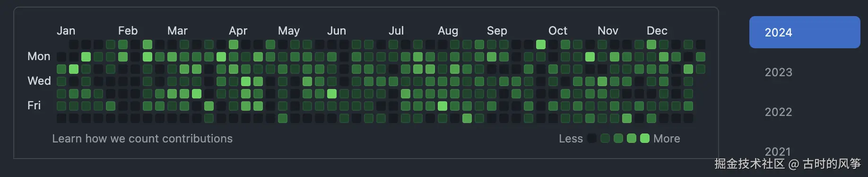Click the brightest legend square beside More
Screen dimensions: 868x177
(x=645, y=138)
